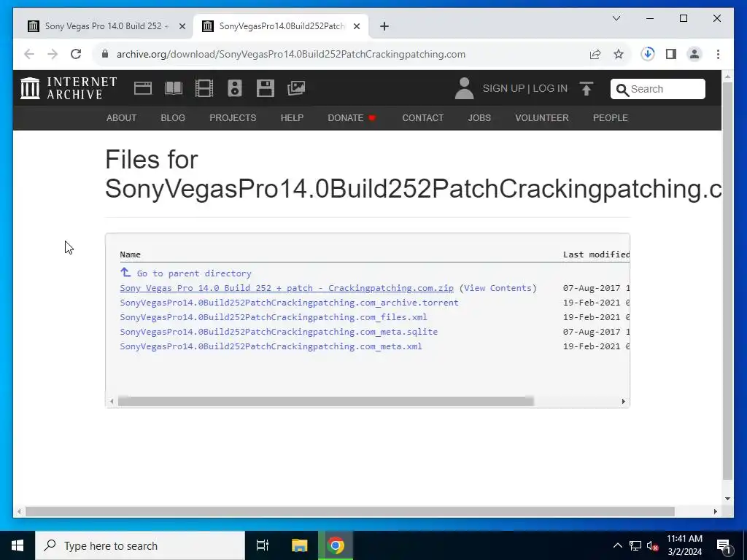Viewport: 747px width, 560px height.
Task: Open the DONATE menu item
Action: (352, 117)
